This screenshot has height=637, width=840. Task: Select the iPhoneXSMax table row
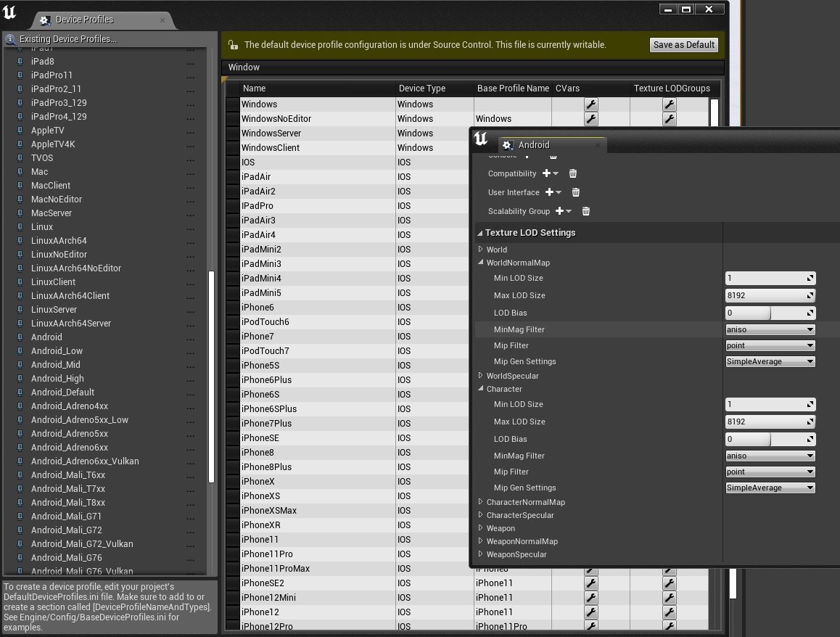click(347, 511)
